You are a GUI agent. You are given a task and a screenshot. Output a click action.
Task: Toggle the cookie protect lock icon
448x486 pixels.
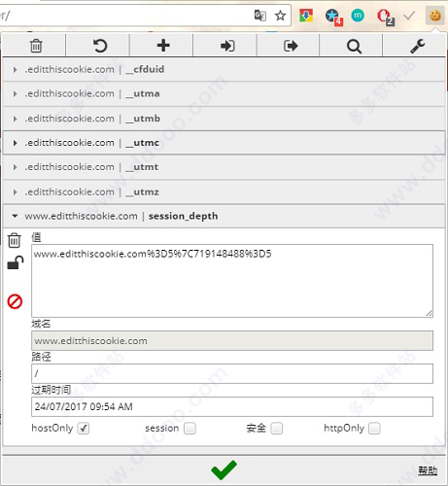16,262
